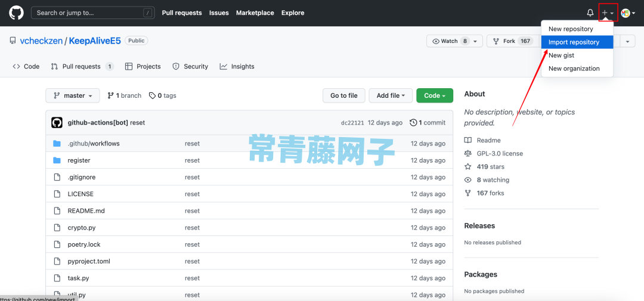Open the green Code dropdown
This screenshot has height=301, width=644.
(x=435, y=96)
